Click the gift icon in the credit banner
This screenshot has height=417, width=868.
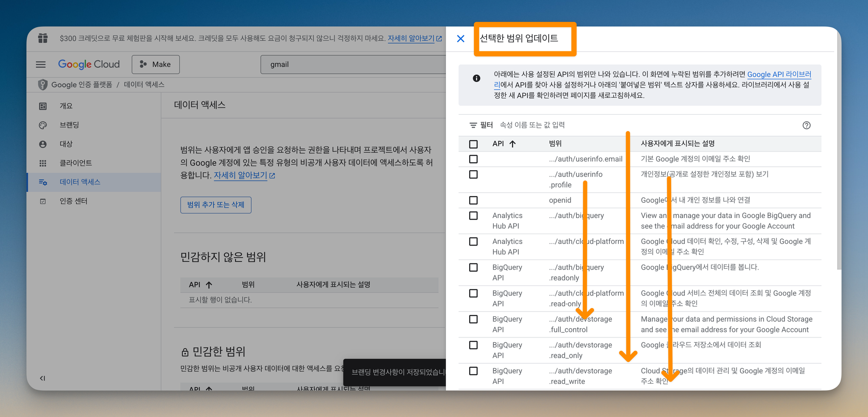point(43,38)
